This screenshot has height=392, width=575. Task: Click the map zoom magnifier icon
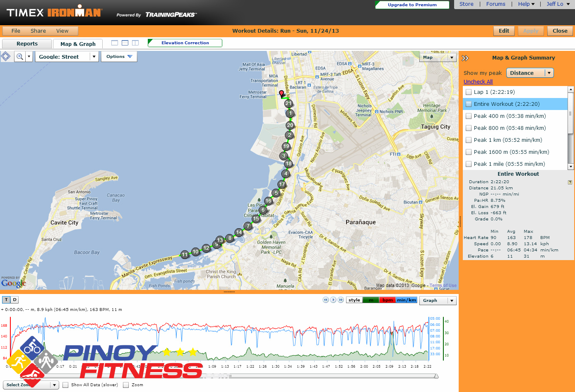pyautogui.click(x=19, y=57)
